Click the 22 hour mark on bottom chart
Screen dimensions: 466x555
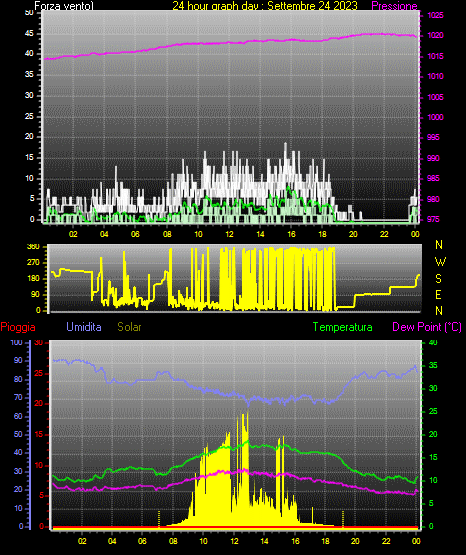click(x=386, y=541)
